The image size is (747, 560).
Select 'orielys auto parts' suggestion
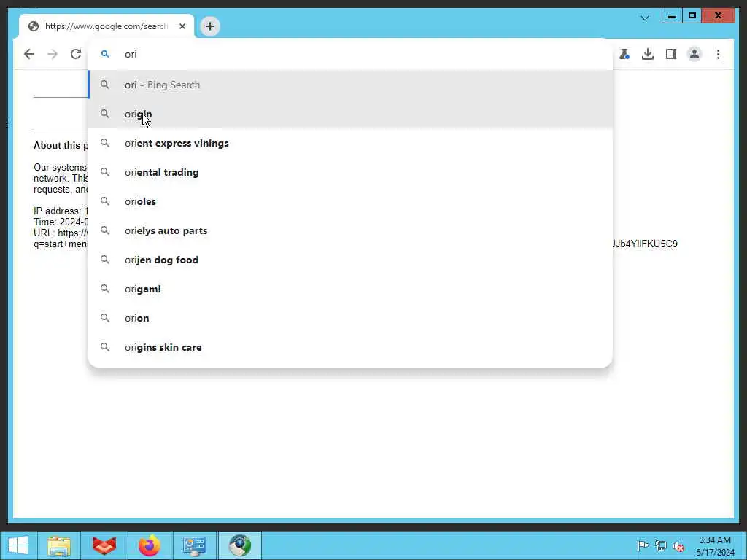pyautogui.click(x=350, y=230)
